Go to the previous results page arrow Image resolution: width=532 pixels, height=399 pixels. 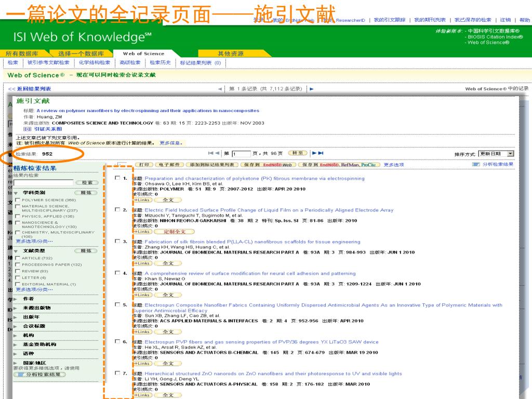point(217,153)
